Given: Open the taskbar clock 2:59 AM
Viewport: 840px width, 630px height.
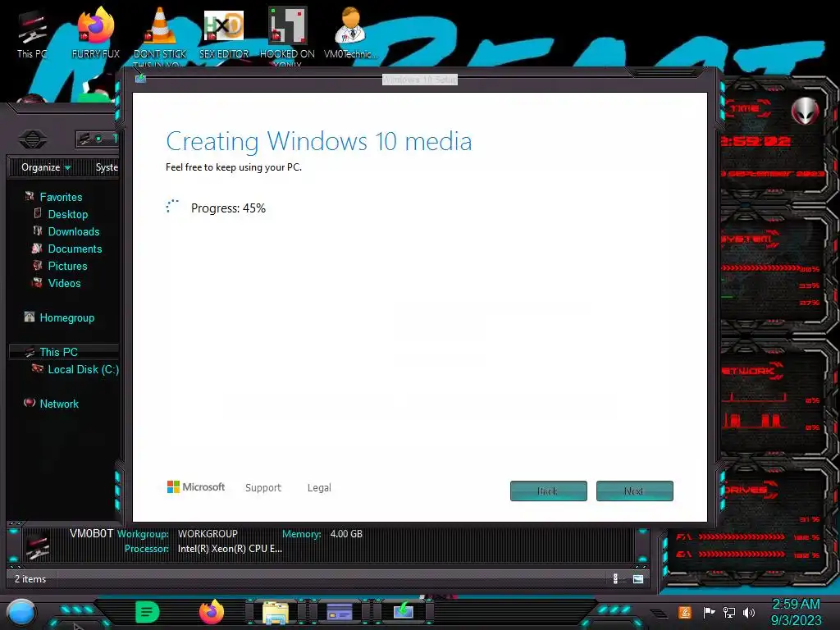Looking at the screenshot, I should tap(796, 612).
